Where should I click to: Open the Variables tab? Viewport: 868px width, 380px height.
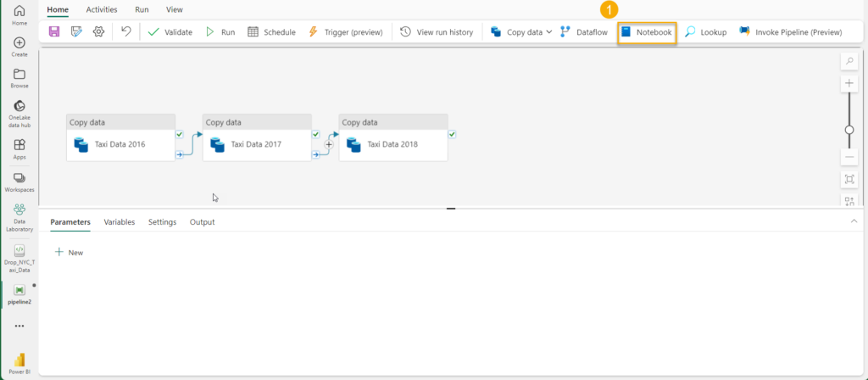pyautogui.click(x=119, y=222)
